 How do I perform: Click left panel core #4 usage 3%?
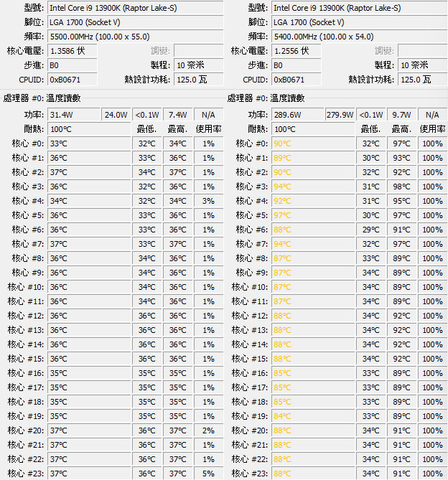pos(208,201)
